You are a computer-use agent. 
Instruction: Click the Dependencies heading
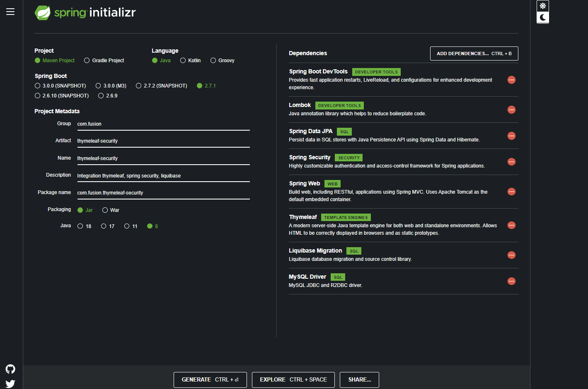click(x=308, y=53)
